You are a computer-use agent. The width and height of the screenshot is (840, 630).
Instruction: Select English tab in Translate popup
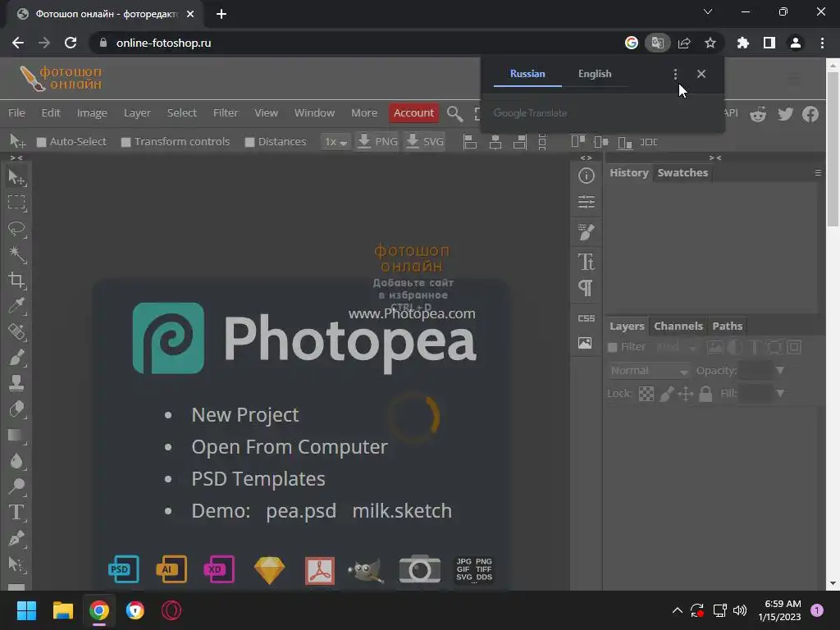(594, 74)
